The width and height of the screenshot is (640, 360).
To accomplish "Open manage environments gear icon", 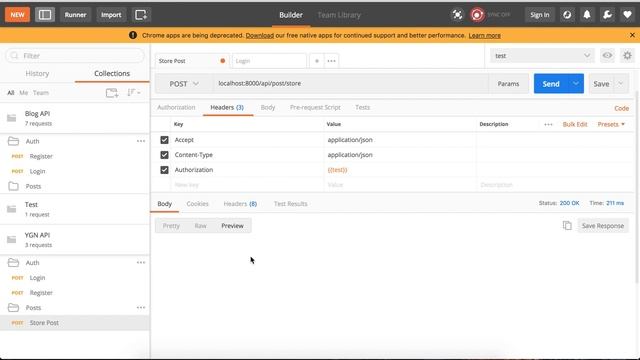I will coord(627,56).
